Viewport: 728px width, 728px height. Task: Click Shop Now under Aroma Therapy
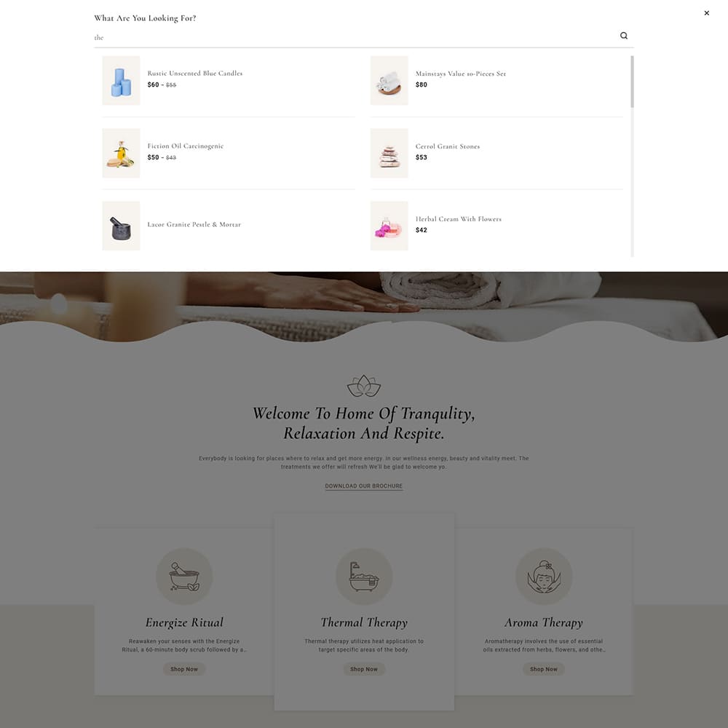544,669
